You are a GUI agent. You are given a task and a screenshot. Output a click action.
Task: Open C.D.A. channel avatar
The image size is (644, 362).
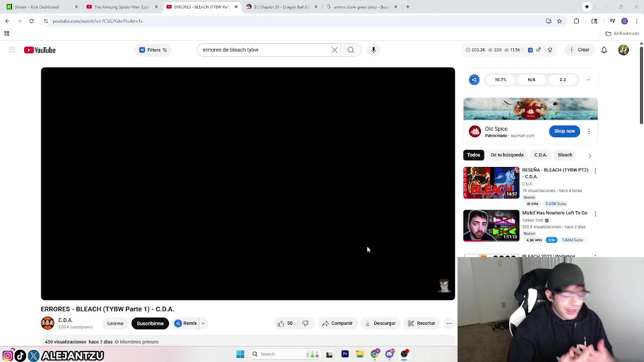(x=47, y=323)
